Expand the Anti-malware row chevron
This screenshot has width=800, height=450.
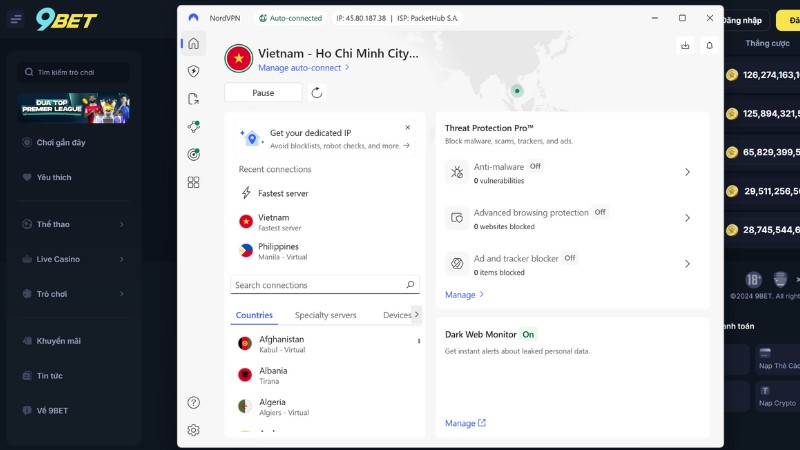coord(687,172)
